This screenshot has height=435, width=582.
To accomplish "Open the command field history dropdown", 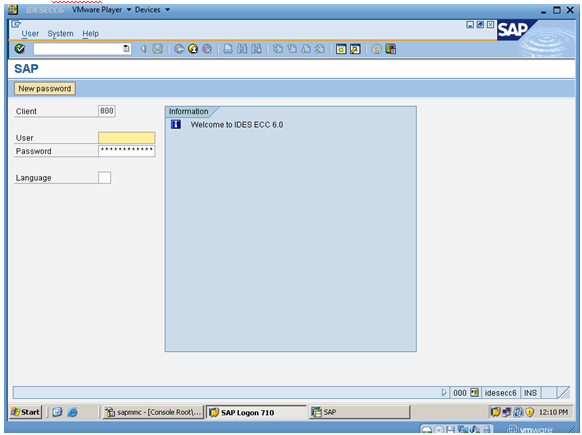I will coord(126,49).
